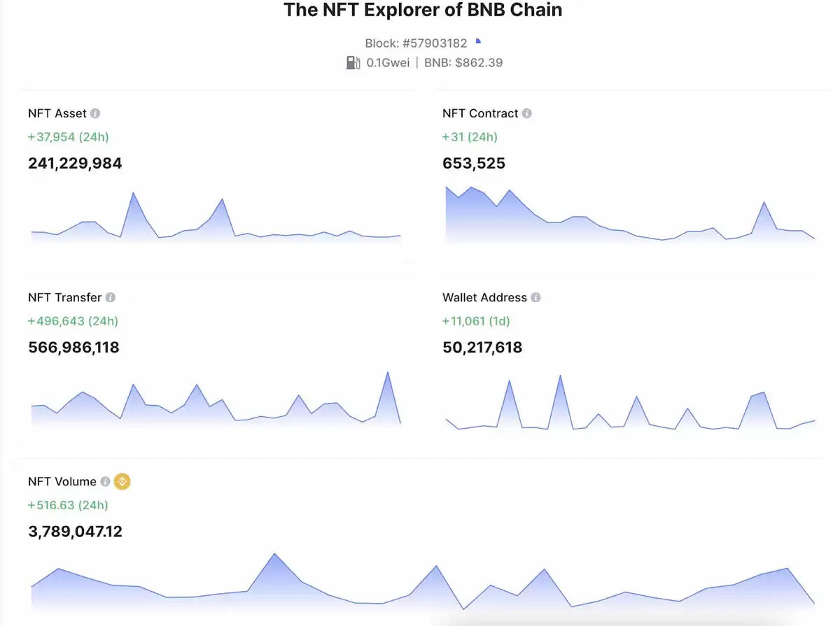This screenshot has height=626, width=840.
Task: Click the info icon next to NFT Volume
Action: pos(104,481)
